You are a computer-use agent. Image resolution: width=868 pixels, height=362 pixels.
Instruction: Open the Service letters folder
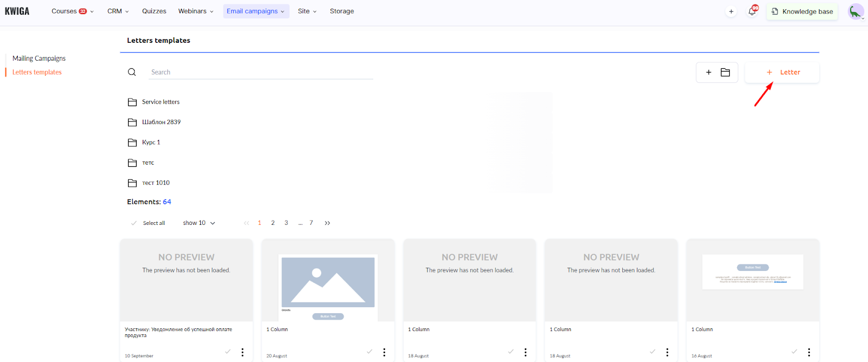pyautogui.click(x=161, y=102)
